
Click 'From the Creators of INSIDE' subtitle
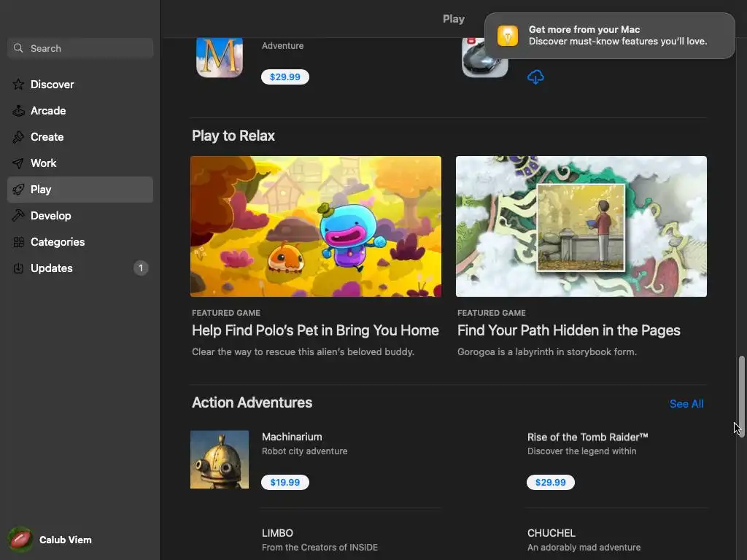tap(320, 547)
